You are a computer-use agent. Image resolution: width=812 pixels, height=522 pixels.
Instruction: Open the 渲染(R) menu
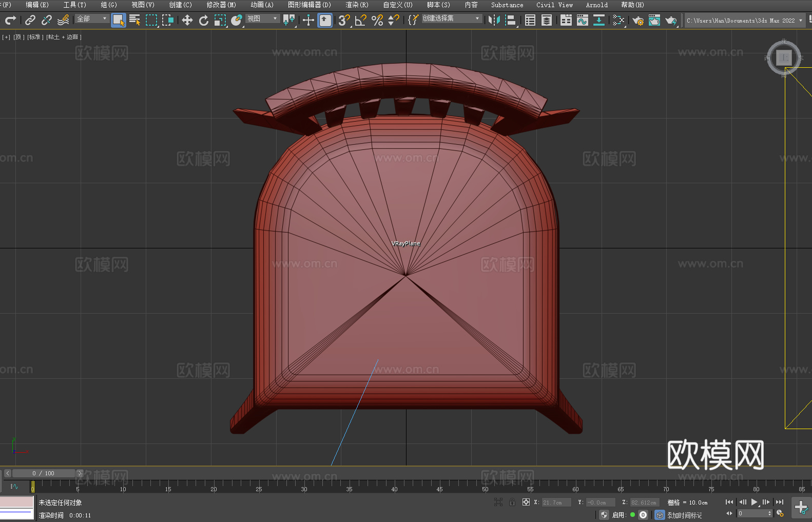click(x=357, y=5)
